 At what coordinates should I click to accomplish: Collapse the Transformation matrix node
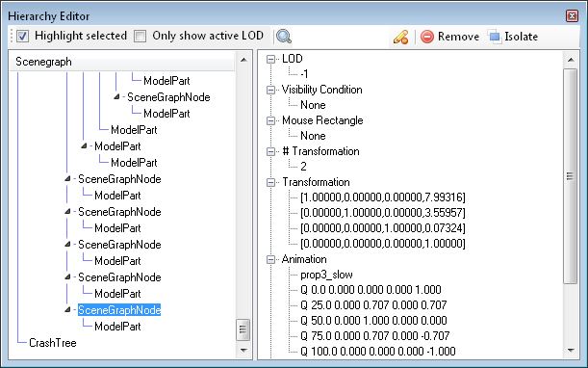(x=270, y=182)
